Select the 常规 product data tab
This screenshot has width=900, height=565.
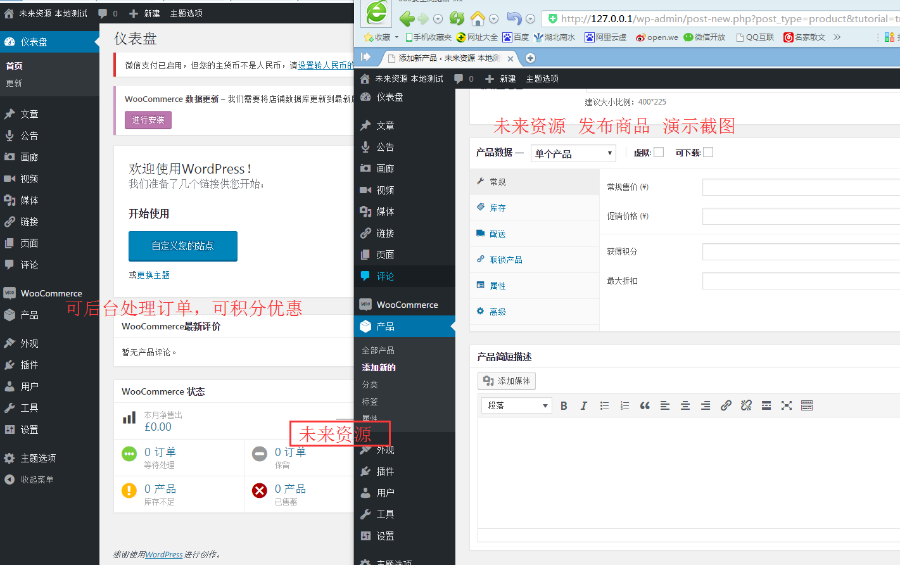pos(534,181)
